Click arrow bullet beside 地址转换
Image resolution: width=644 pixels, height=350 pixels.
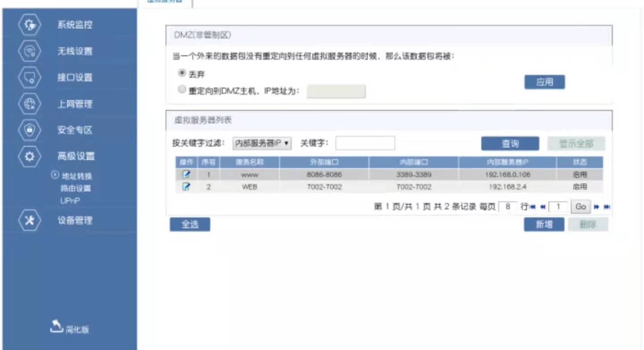55,175
